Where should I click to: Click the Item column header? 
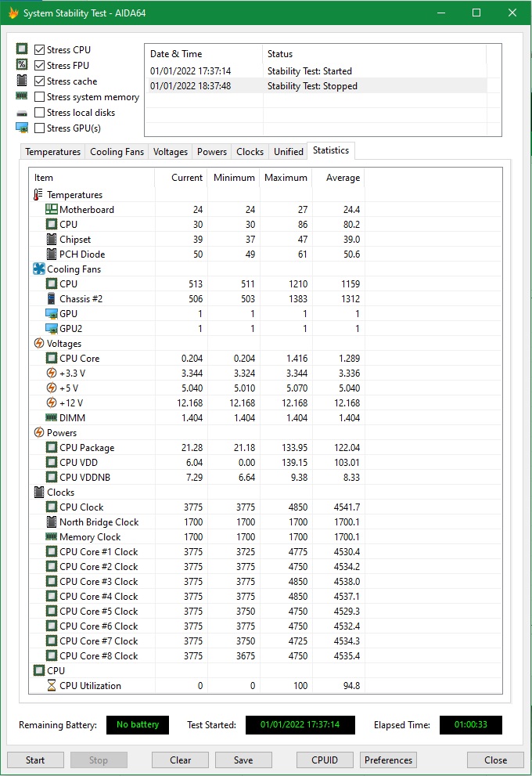pyautogui.click(x=92, y=177)
